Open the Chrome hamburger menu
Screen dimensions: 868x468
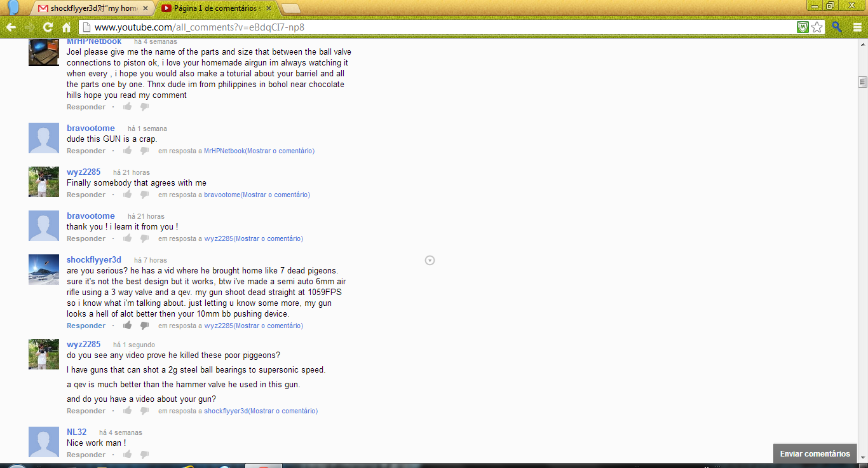tap(857, 27)
